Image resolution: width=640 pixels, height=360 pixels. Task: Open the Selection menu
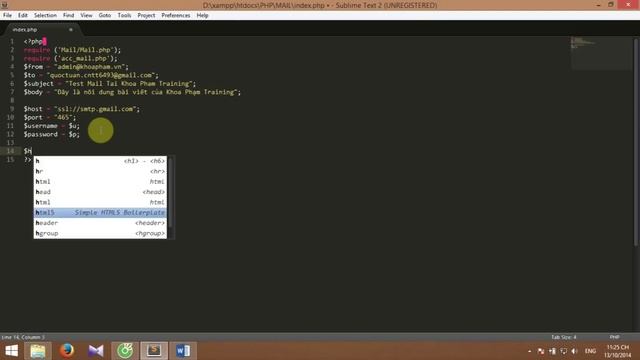point(45,15)
